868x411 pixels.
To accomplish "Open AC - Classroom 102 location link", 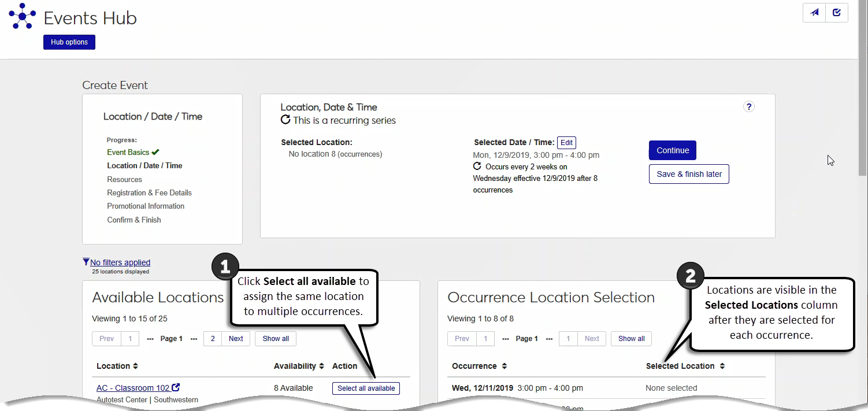I will tap(133, 388).
